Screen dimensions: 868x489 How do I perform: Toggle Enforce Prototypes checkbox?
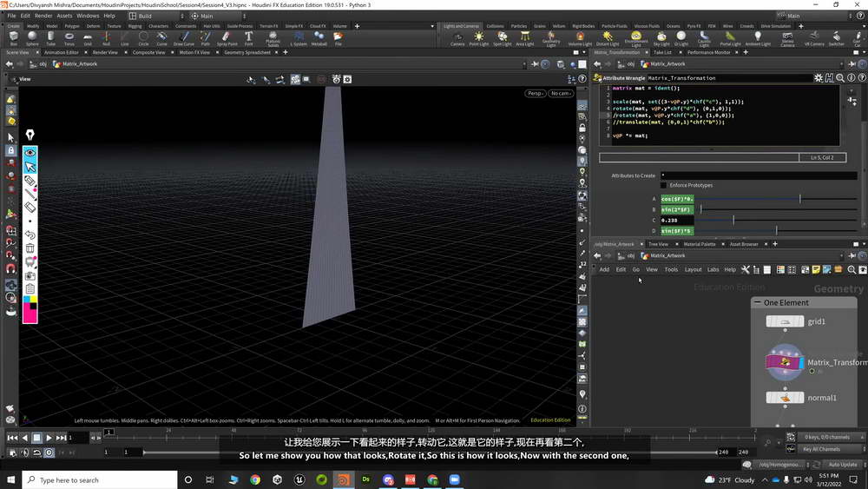pos(664,185)
